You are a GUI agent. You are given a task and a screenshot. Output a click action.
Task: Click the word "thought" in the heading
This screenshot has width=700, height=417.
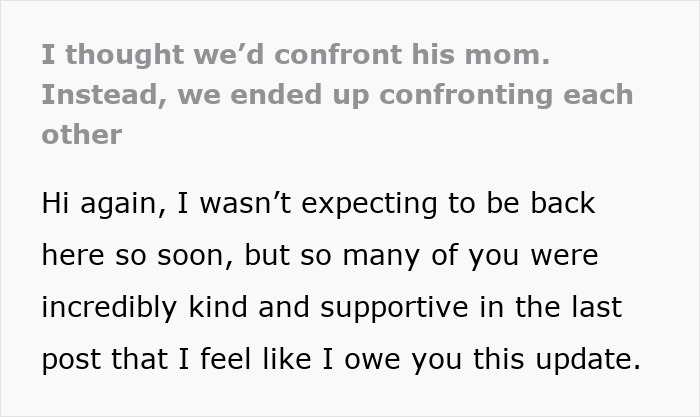125,55
